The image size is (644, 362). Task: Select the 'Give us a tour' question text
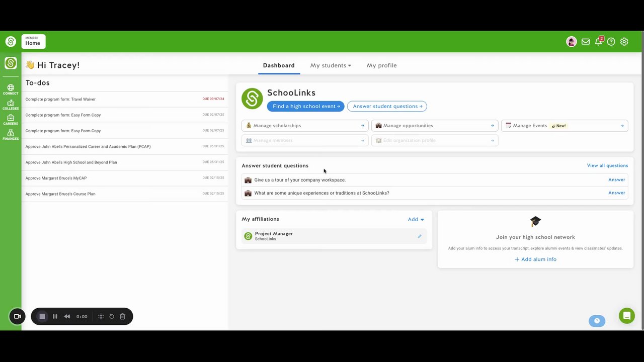[x=300, y=180]
